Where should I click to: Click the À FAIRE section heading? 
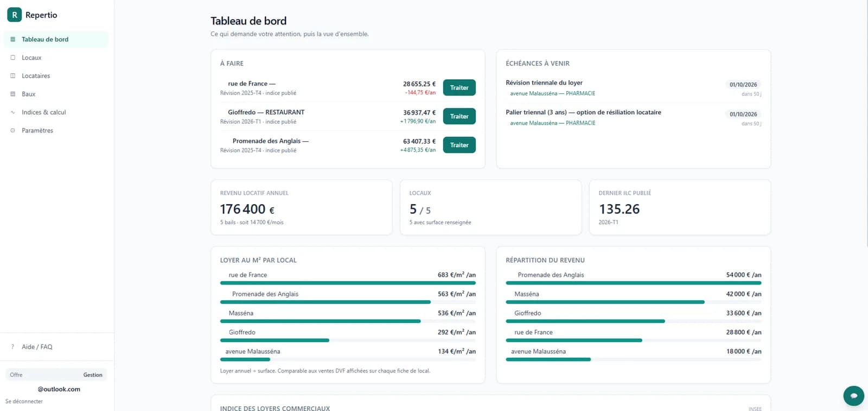coord(232,64)
